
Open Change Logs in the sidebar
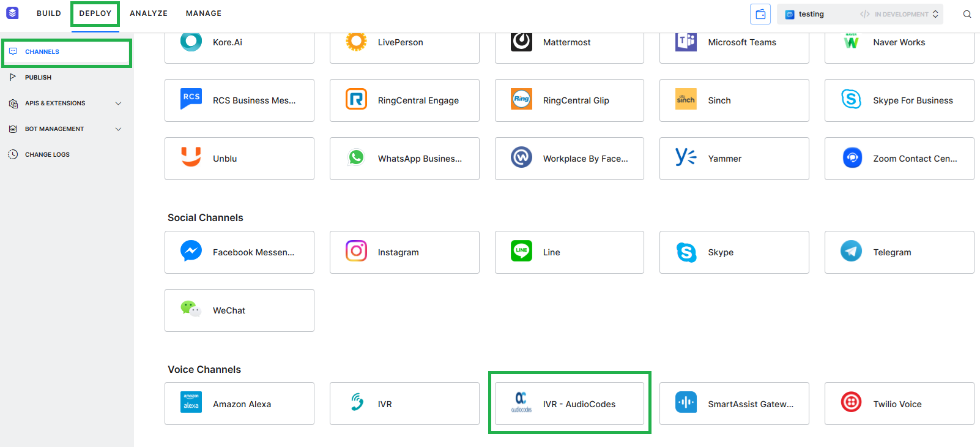(67, 155)
